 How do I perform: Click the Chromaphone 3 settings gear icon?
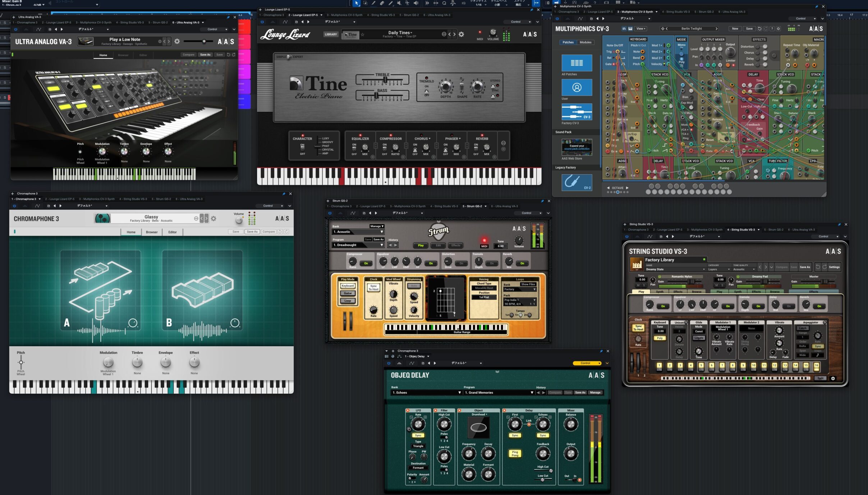coord(213,218)
